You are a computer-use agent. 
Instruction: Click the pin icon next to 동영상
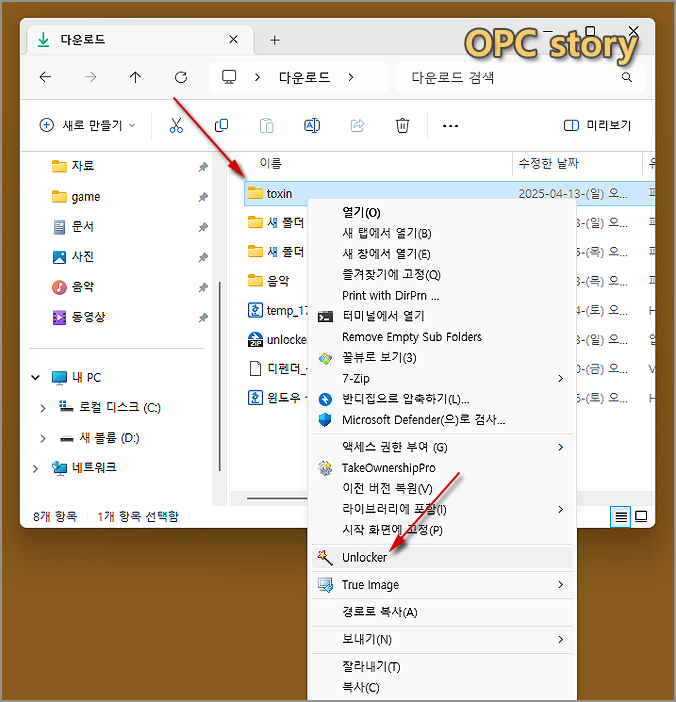click(203, 317)
